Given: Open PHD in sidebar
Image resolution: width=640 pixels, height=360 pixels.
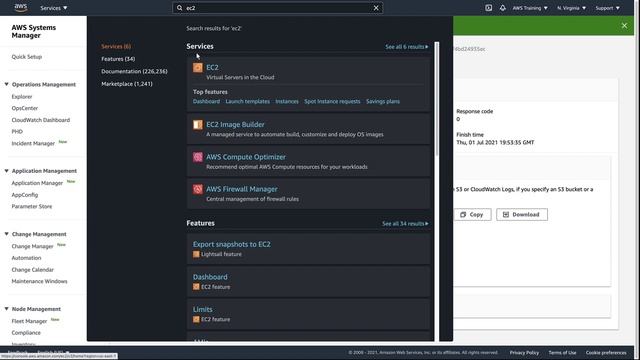Looking at the screenshot, I should (x=17, y=131).
